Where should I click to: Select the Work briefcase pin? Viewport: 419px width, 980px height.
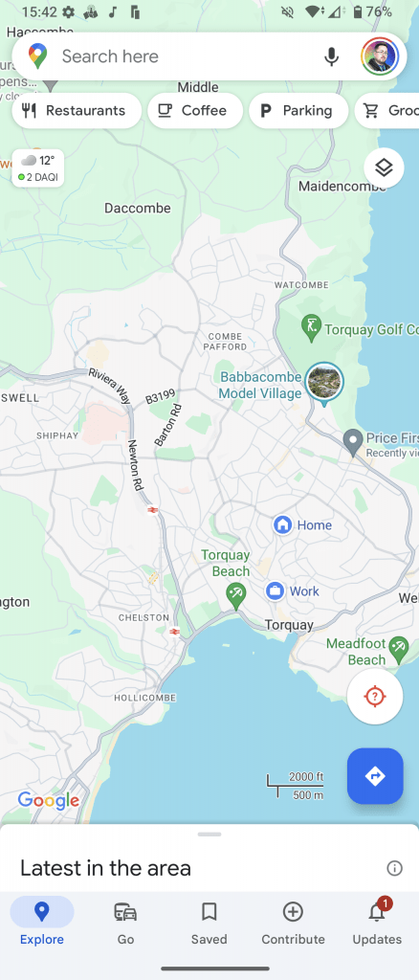[275, 590]
